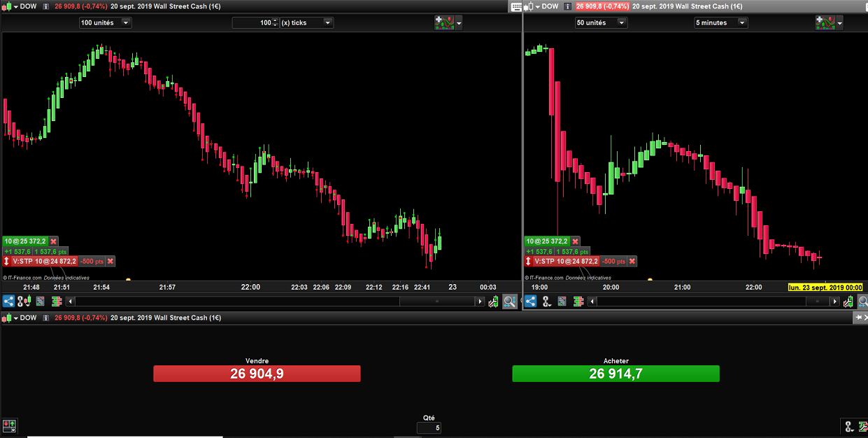Viewport: 868px width, 438px height.
Task: Click the candlestick icon in the order panel title bar
Action: 6,318
